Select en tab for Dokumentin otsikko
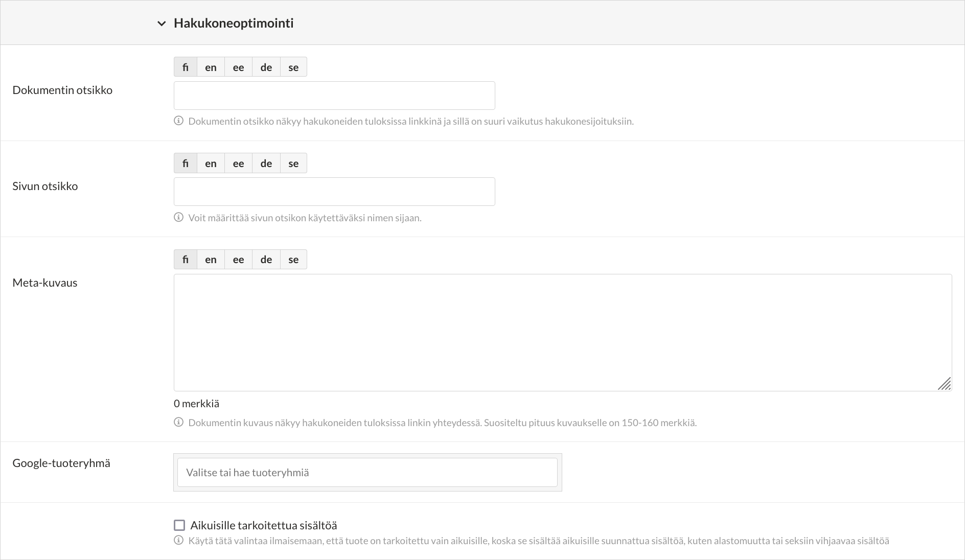The height and width of the screenshot is (560, 965). 211,67
